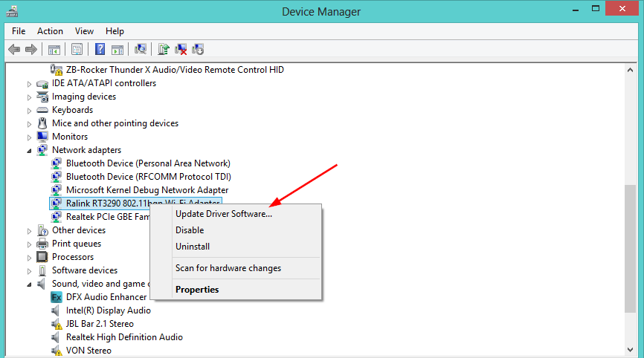The width and height of the screenshot is (644, 358).
Task: Click Scan for hardware changes toolbar icon
Action: tap(140, 50)
